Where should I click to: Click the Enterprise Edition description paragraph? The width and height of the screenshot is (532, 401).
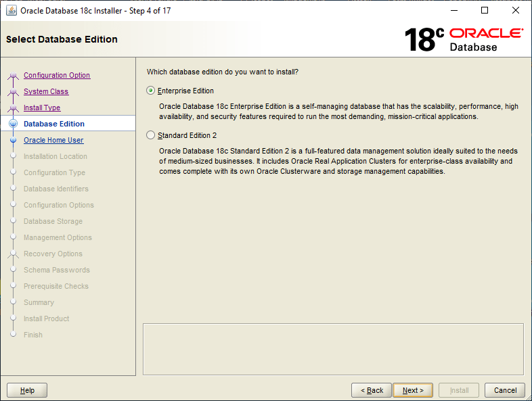point(338,112)
